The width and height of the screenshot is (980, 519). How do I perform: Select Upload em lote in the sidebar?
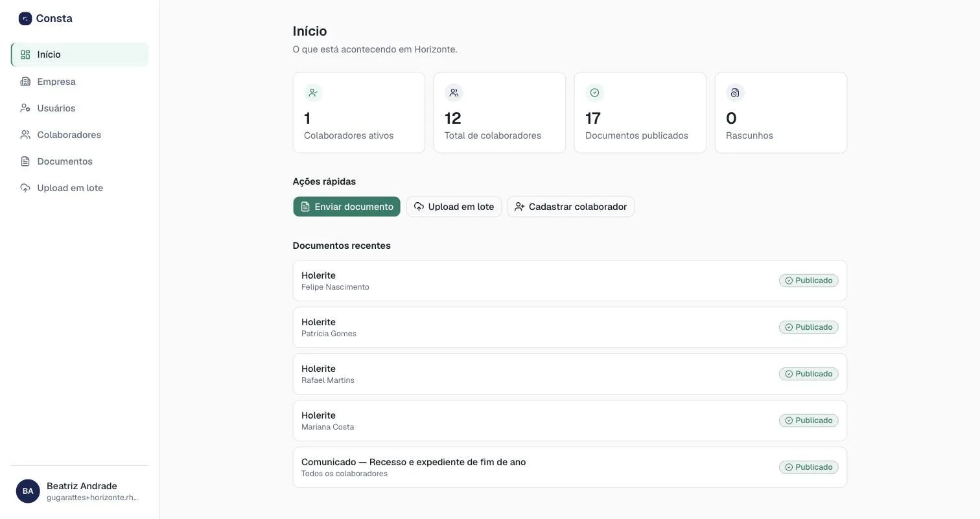pos(80,188)
